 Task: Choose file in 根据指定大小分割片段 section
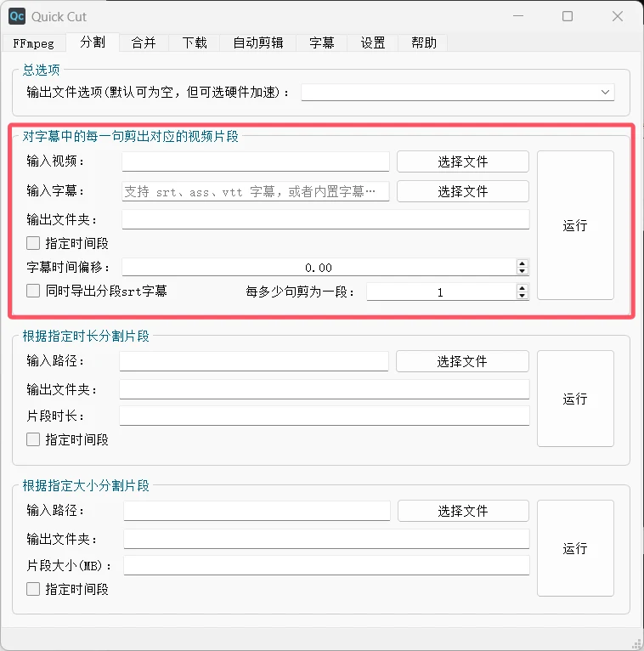coord(463,511)
